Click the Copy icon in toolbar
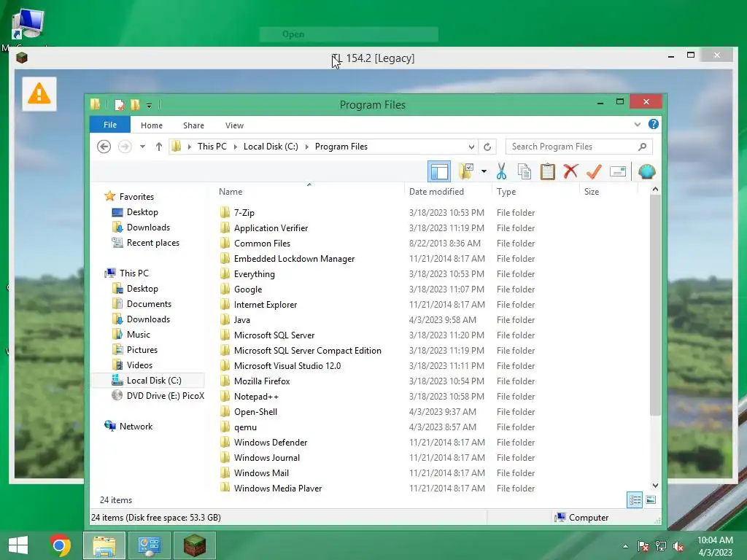Image resolution: width=747 pixels, height=560 pixels. 524,171
